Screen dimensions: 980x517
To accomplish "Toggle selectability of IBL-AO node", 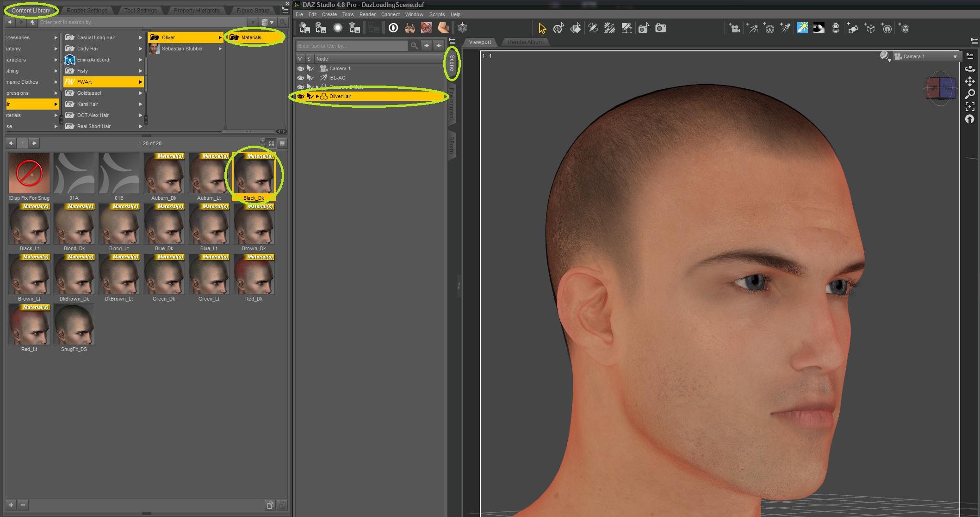I will tap(310, 78).
